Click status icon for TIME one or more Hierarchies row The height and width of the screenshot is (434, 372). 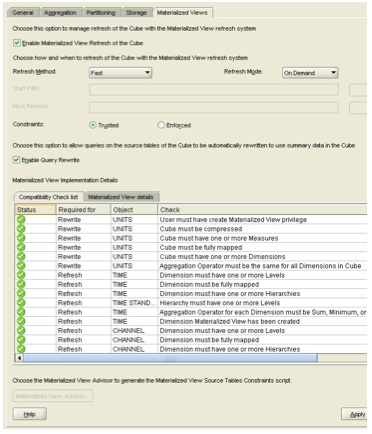(21, 294)
